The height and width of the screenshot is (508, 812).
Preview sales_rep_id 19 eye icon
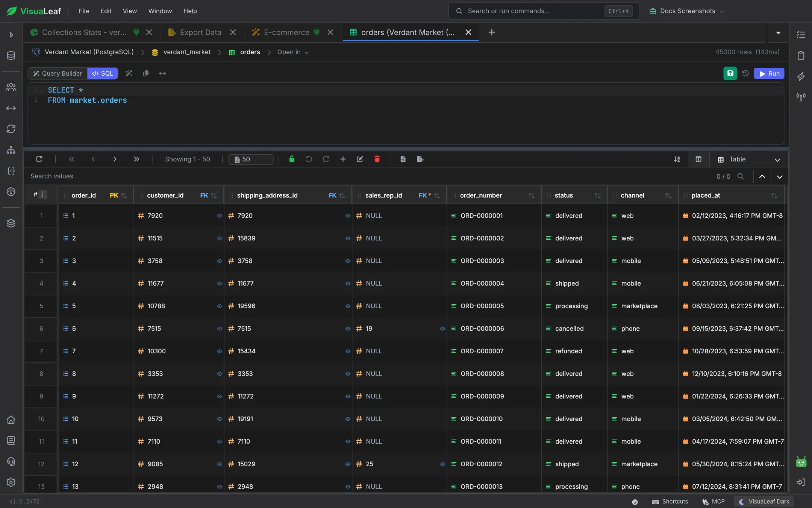[442, 329]
